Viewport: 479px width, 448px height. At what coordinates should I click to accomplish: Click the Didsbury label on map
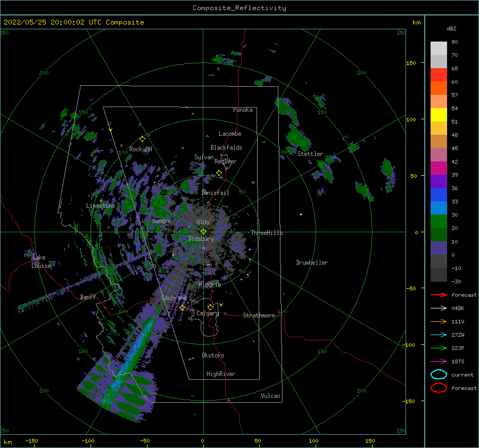pos(201,239)
